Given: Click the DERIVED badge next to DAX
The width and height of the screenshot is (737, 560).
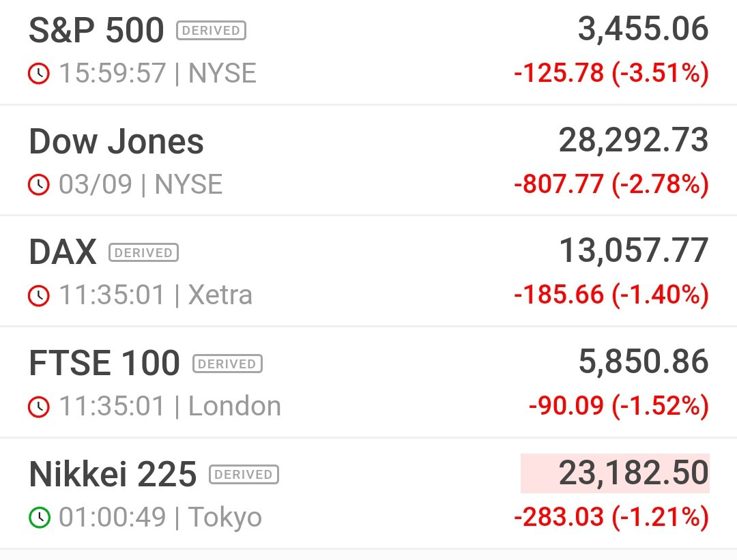Looking at the screenshot, I should click(x=143, y=253).
